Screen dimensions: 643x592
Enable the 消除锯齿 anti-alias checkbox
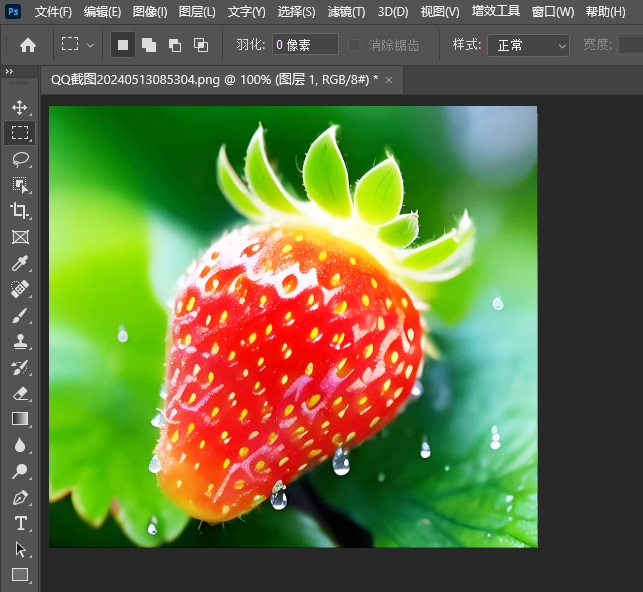(354, 45)
